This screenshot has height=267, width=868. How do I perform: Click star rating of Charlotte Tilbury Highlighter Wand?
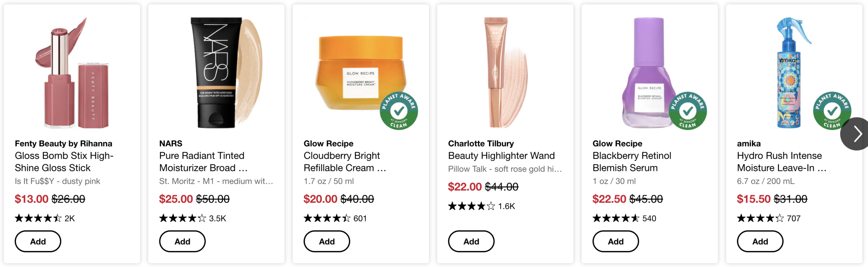pos(471,206)
